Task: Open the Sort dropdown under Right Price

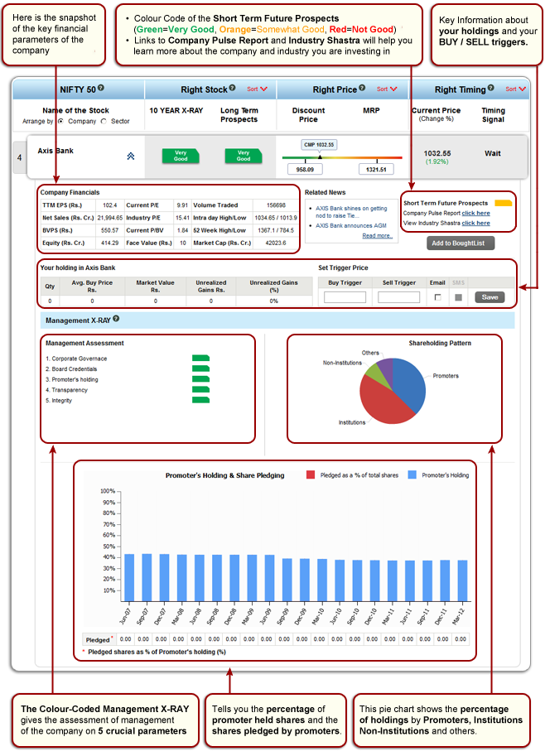Action: [x=383, y=89]
